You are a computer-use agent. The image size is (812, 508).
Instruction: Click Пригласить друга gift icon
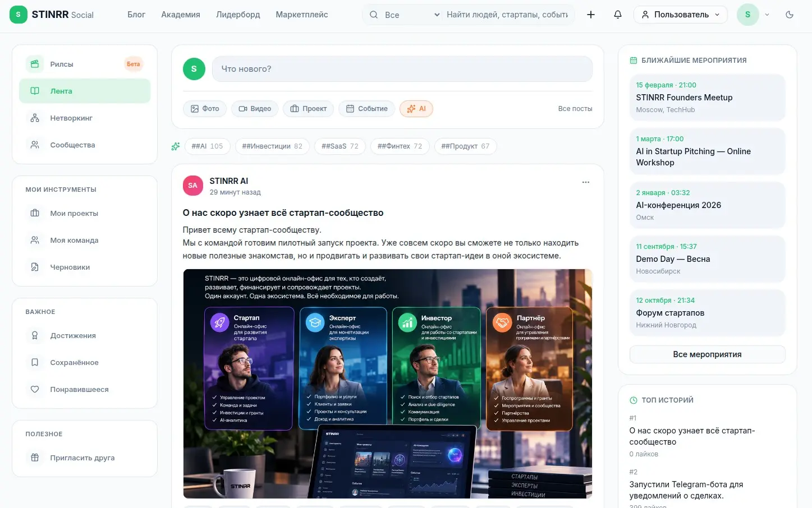coord(35,458)
